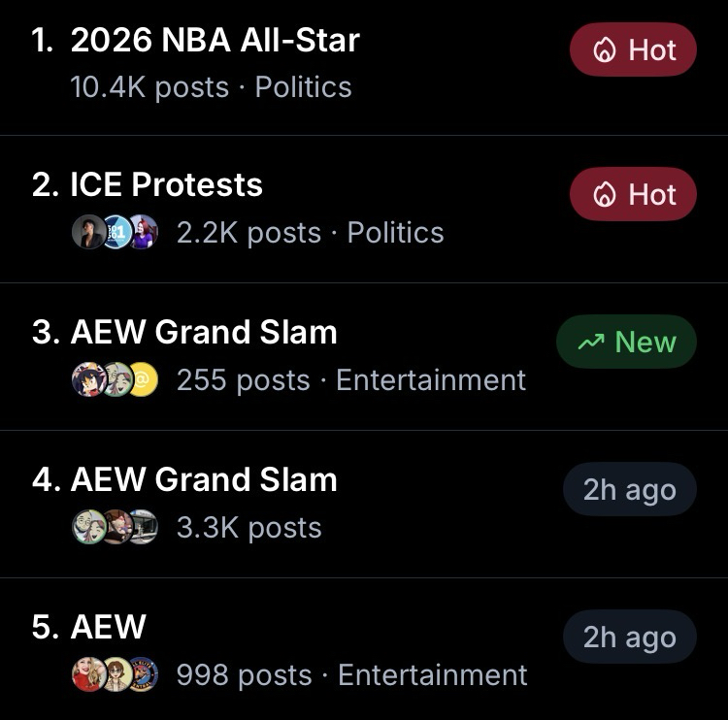Click the 10.4K posts Politics subtitle
The image size is (728, 720).
point(211,87)
